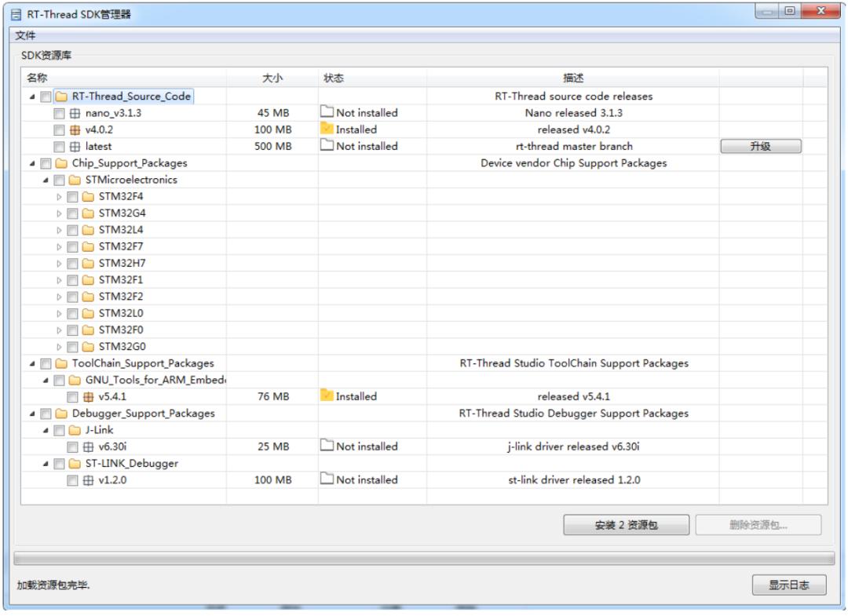Collapse the ST-LINK_Debugger tree node
848x616 pixels.
click(46, 464)
